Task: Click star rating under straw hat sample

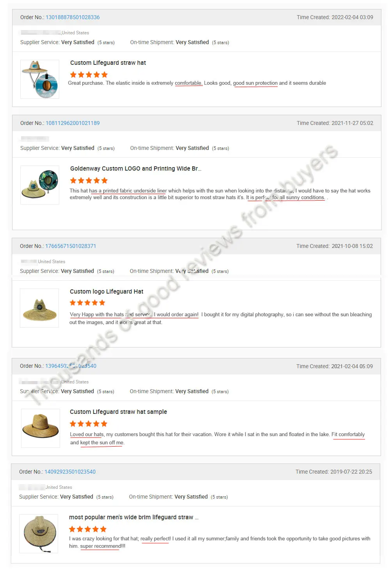Action: click(89, 424)
